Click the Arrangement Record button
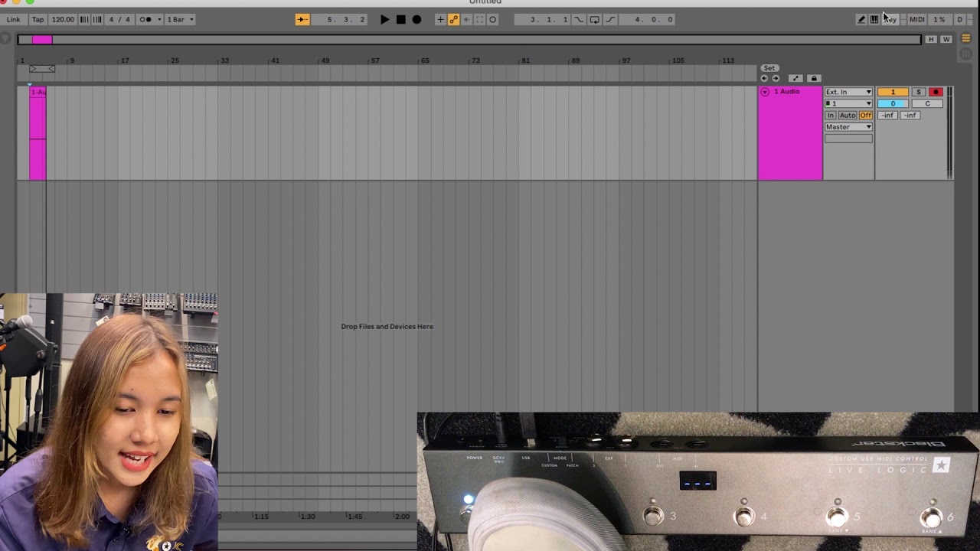 click(416, 19)
